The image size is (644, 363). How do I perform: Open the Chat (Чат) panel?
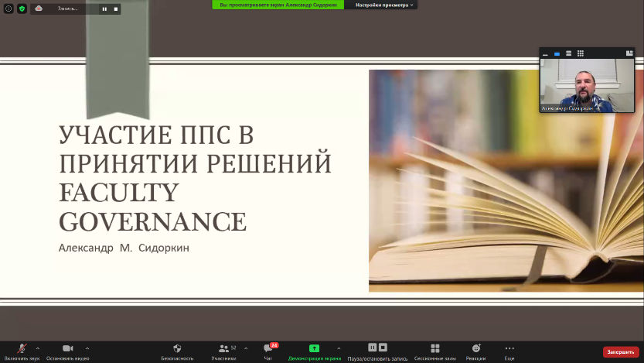click(268, 351)
